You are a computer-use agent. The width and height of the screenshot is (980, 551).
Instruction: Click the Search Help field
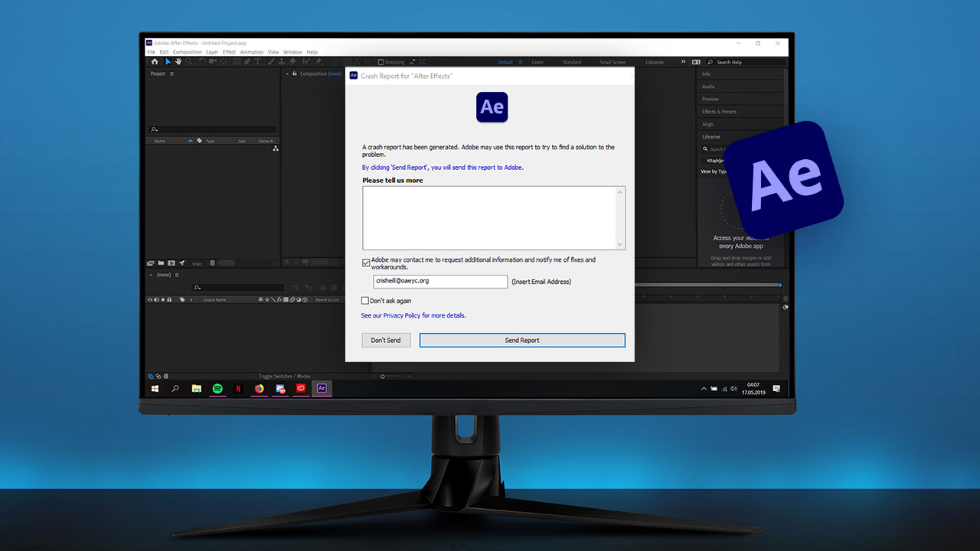[746, 62]
